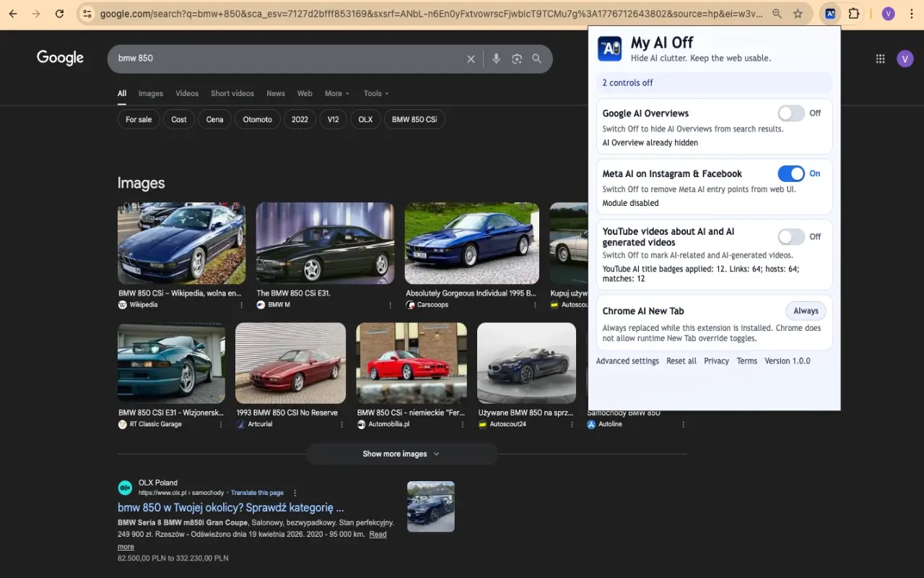924x578 pixels.
Task: Go to Google home via logo
Action: pos(60,59)
